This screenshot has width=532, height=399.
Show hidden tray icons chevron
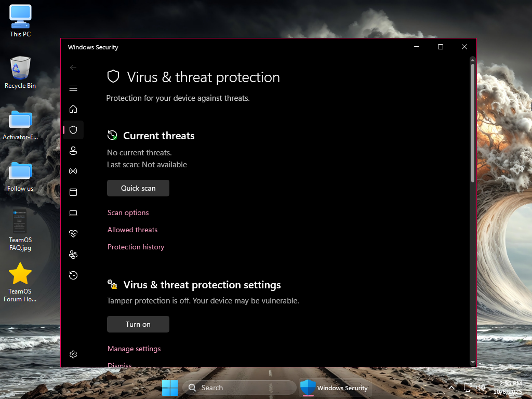click(x=451, y=388)
